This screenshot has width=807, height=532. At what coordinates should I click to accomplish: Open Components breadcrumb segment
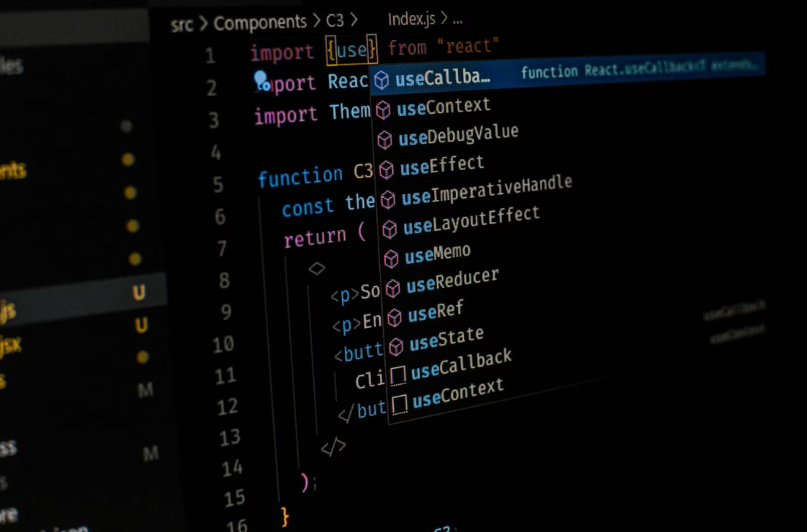(x=260, y=23)
